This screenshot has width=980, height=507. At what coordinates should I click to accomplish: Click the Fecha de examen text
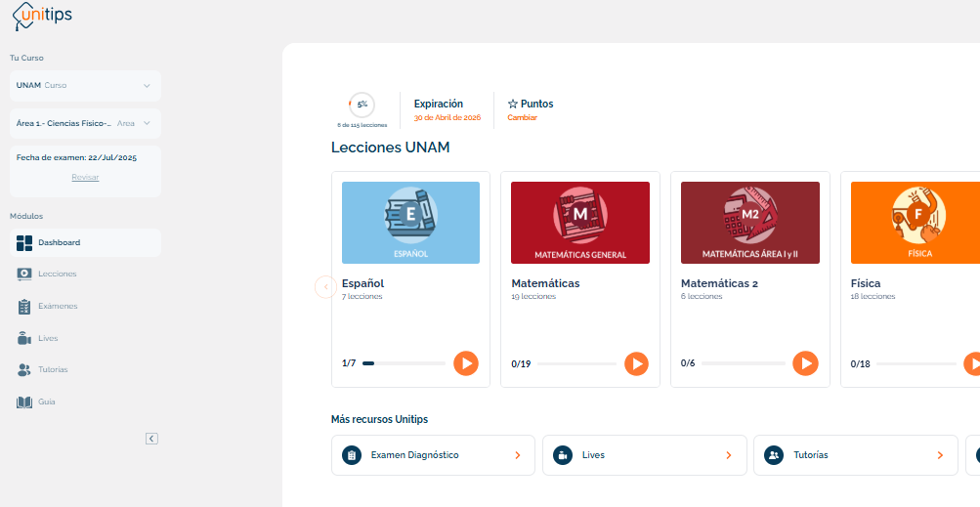76,157
